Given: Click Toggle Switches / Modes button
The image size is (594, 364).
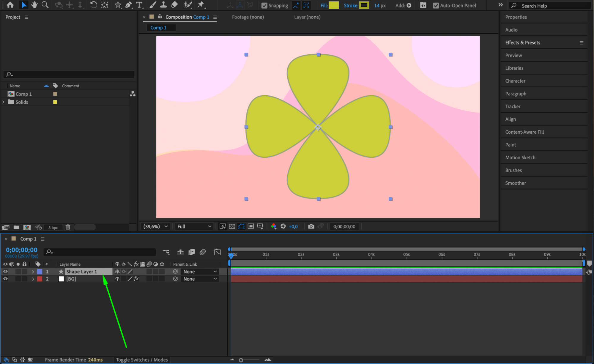Looking at the screenshot, I should coord(142,360).
